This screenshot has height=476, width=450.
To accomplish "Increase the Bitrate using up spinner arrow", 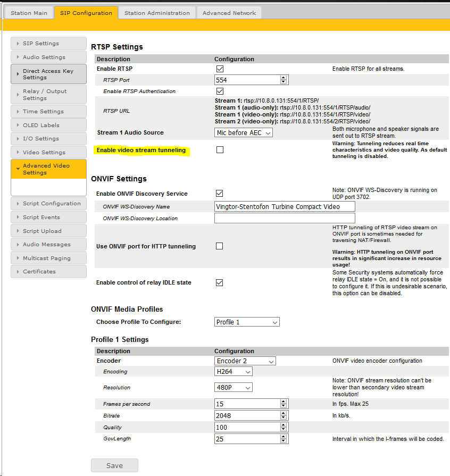I will tap(284, 413).
